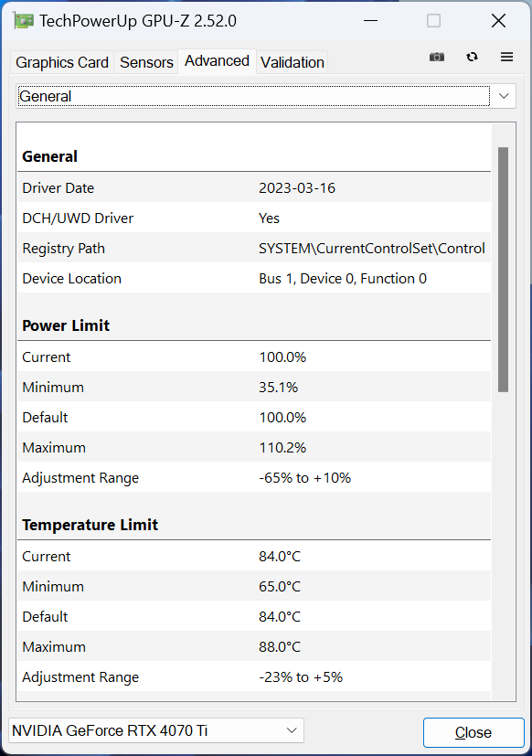Select the Driver Date value 2023-03-16
532x756 pixels.
[297, 188]
